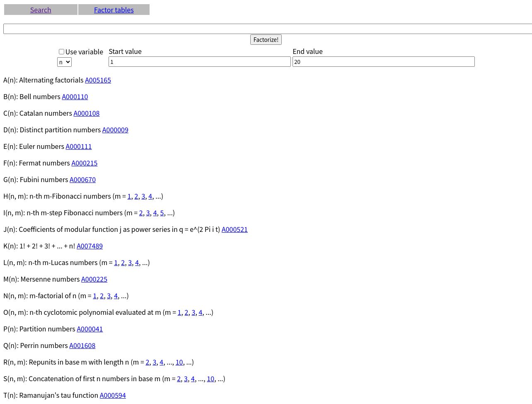This screenshot has height=404, width=532.
Task: Open m = 4 link for m-Fibonacci numbers
Action: [x=150, y=196]
